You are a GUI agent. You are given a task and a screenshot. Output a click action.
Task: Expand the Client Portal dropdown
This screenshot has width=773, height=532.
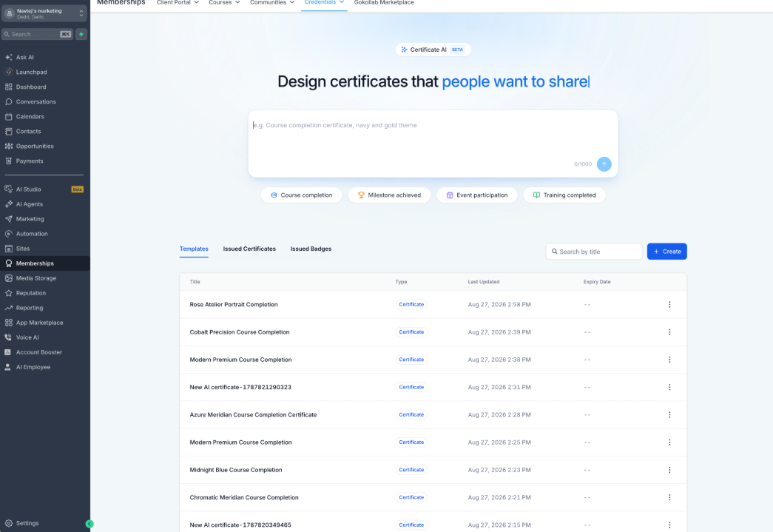178,2
